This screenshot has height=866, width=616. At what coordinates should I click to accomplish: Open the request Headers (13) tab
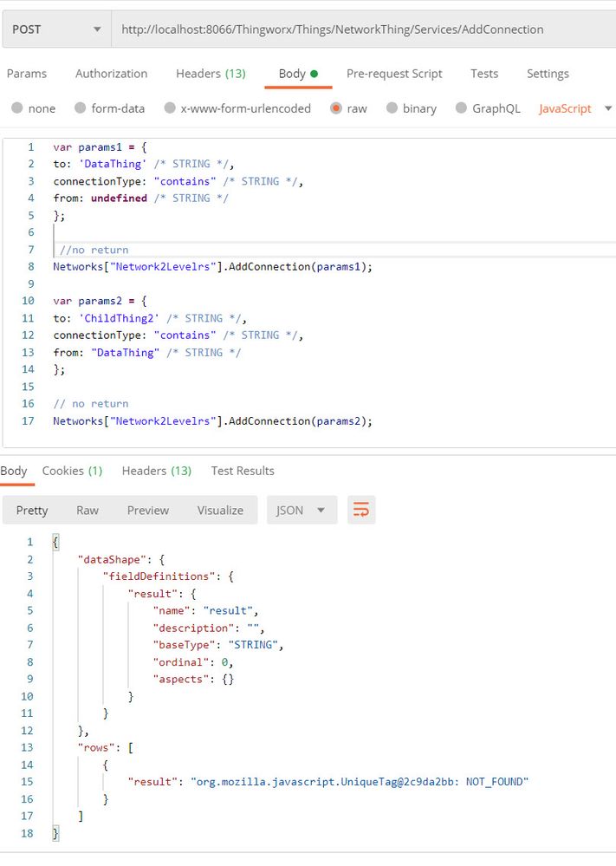211,74
